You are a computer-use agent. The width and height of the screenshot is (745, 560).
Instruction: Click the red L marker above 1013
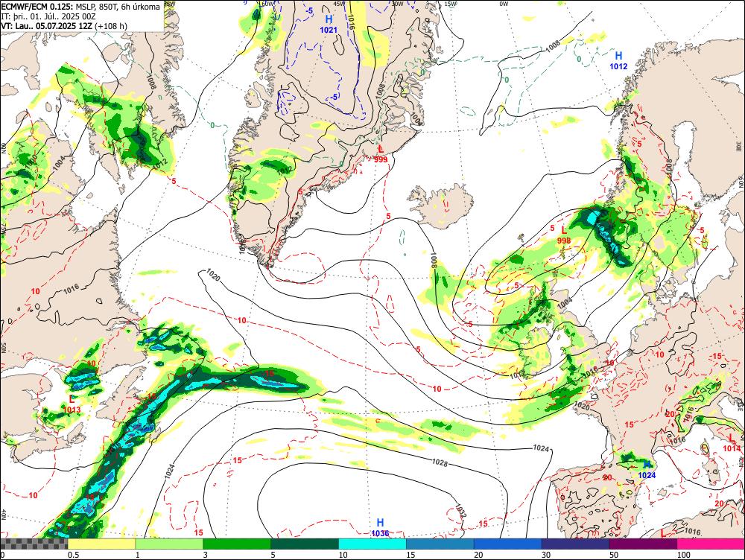click(72, 399)
